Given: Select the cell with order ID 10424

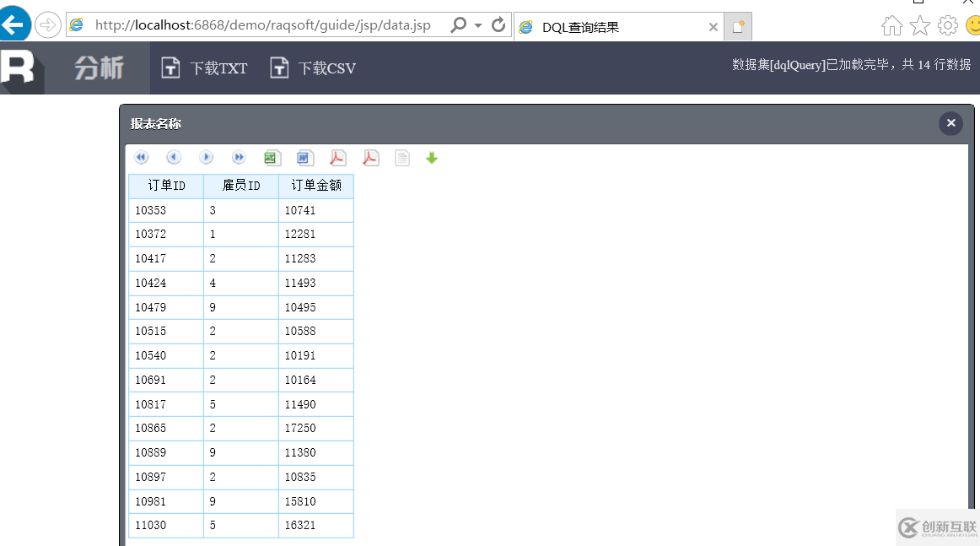Looking at the screenshot, I should point(166,283).
